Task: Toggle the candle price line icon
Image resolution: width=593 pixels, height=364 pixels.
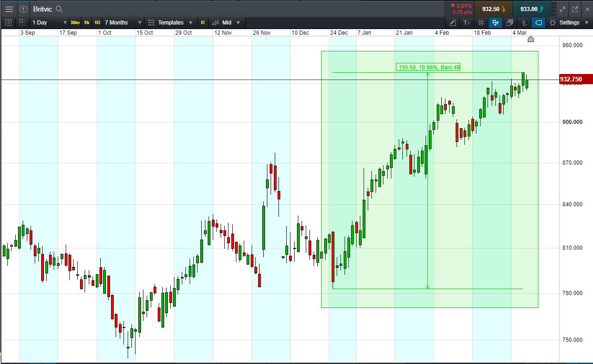Action: (x=524, y=22)
